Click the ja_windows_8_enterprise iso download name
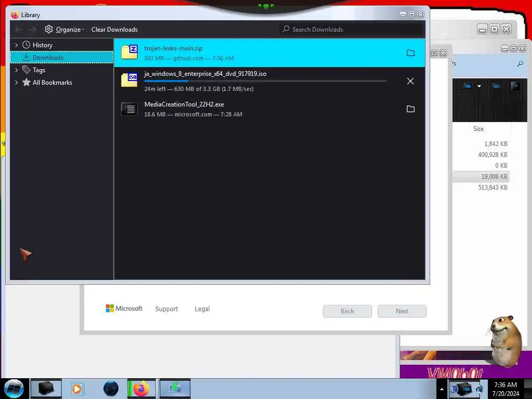 (205, 74)
